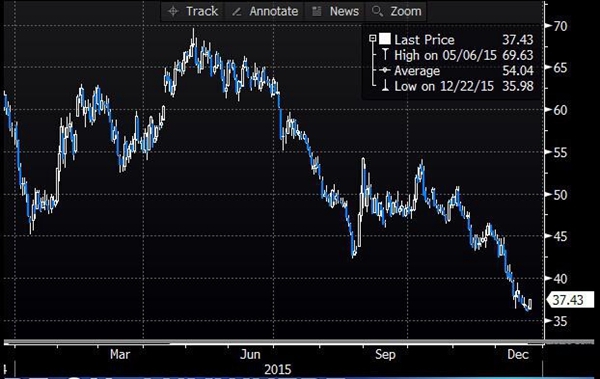Viewport: 600px width, 379px height.
Task: Click the 69.63 high value
Action: pos(518,55)
